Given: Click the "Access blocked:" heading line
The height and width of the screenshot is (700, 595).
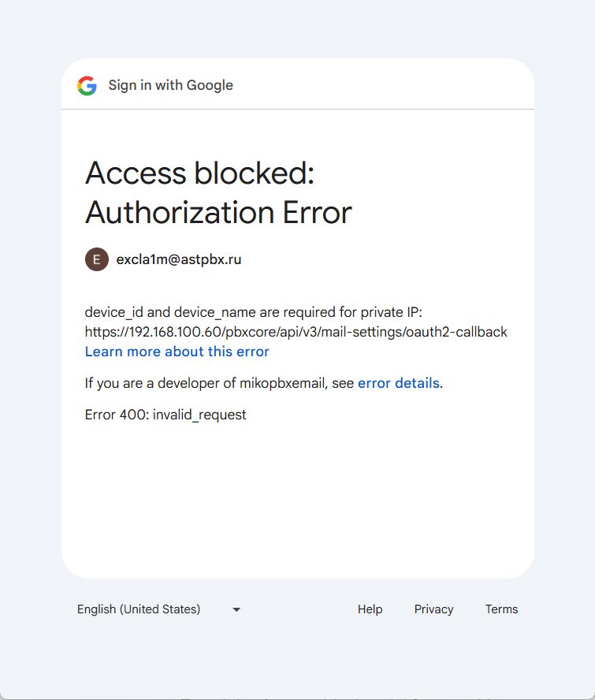Looking at the screenshot, I should pyautogui.click(x=199, y=173).
